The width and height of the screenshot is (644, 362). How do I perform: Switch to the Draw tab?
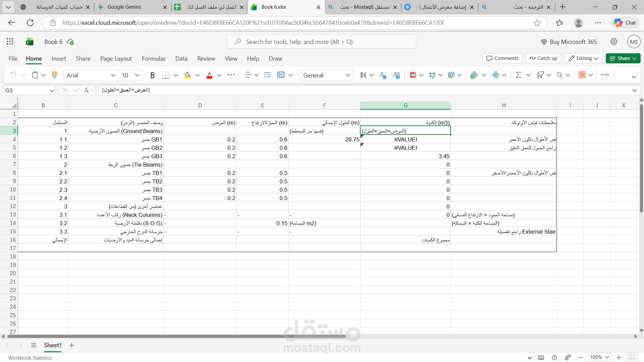(275, 59)
